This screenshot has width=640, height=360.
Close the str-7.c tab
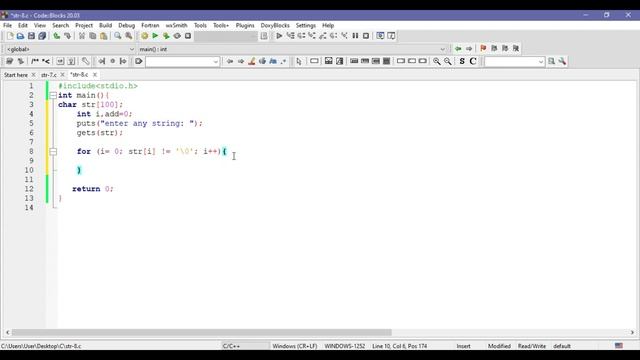(62, 75)
